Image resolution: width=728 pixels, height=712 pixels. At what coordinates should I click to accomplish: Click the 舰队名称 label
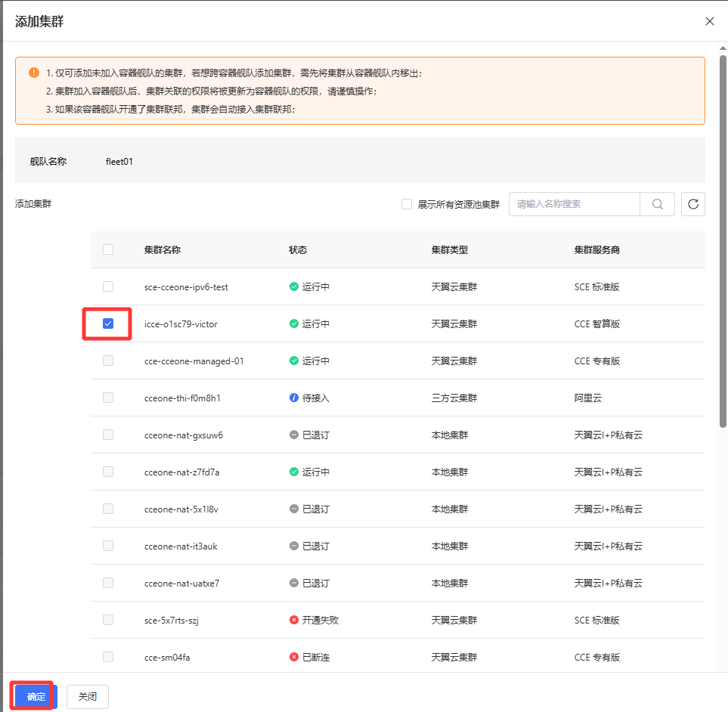pyautogui.click(x=48, y=162)
